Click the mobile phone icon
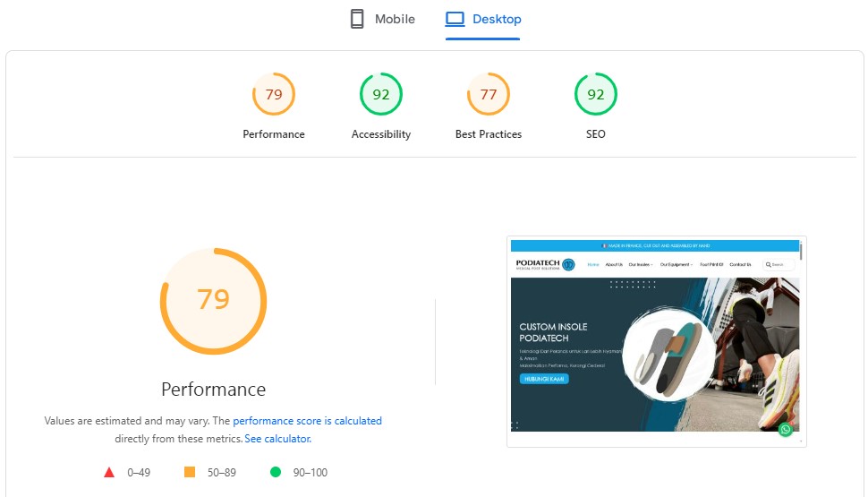Image resolution: width=868 pixels, height=497 pixels. [357, 19]
